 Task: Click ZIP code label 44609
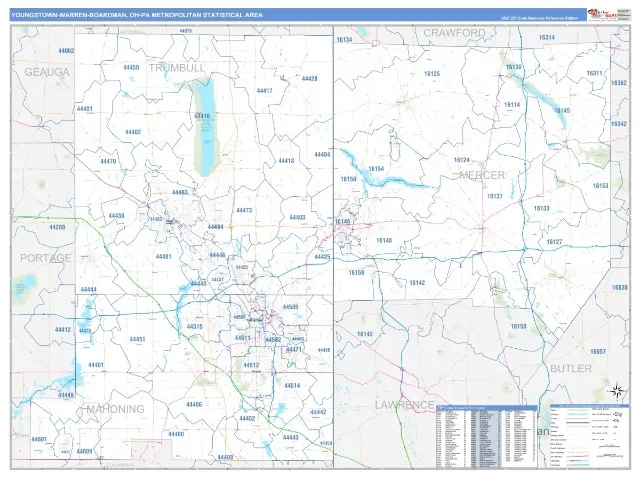point(84,451)
